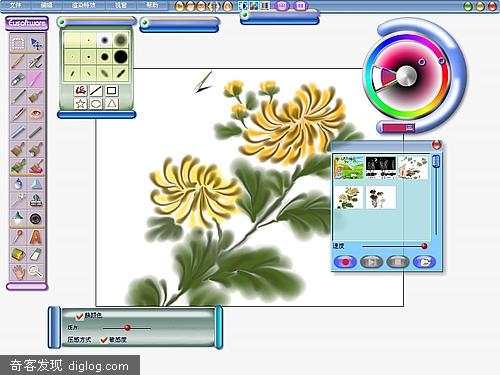The image size is (500, 375).
Task: Choose the triangle shape button
Action: click(x=111, y=104)
